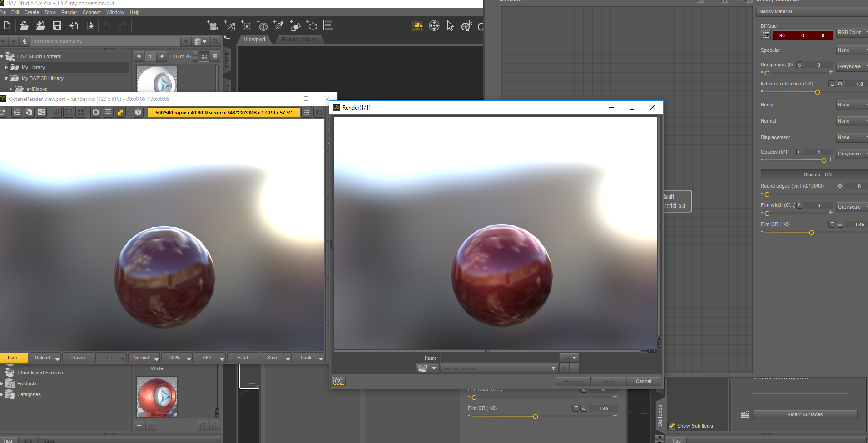
Task: Click the Index of refraction slider handle
Action: pyautogui.click(x=818, y=92)
